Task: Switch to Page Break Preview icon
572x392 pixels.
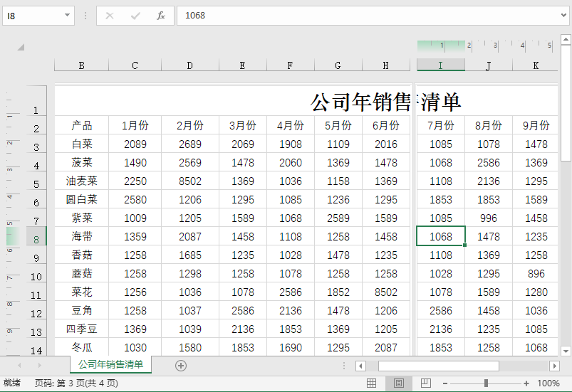Action: point(426,383)
